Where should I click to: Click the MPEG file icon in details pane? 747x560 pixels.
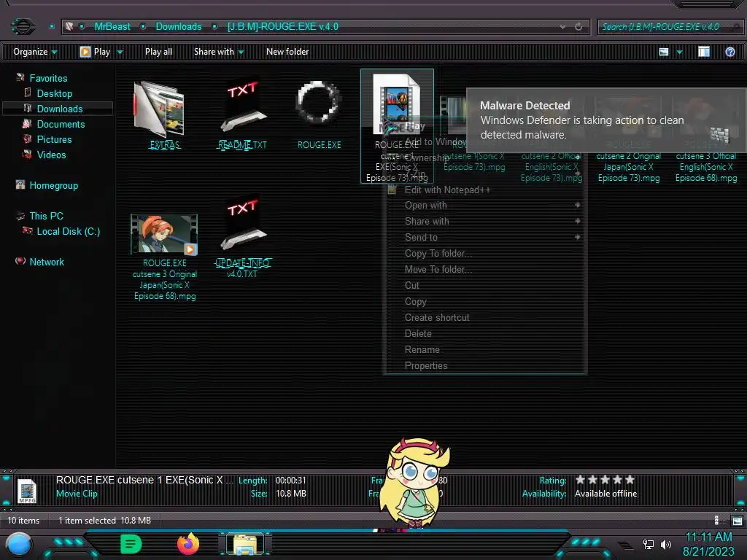pos(27,491)
